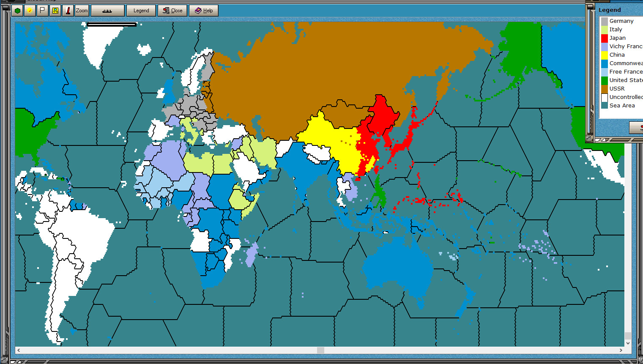The height and width of the screenshot is (364, 643).
Task: Click the white flag toolbar icon
Action: tap(42, 11)
